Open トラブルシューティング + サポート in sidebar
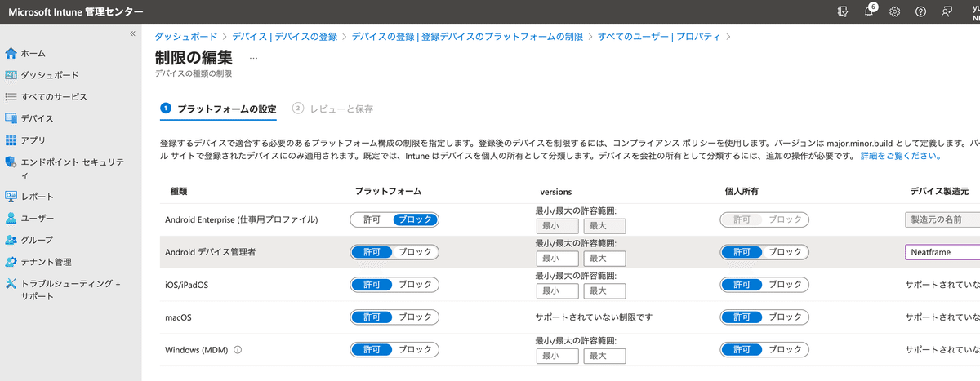The image size is (980, 381). pos(71,290)
